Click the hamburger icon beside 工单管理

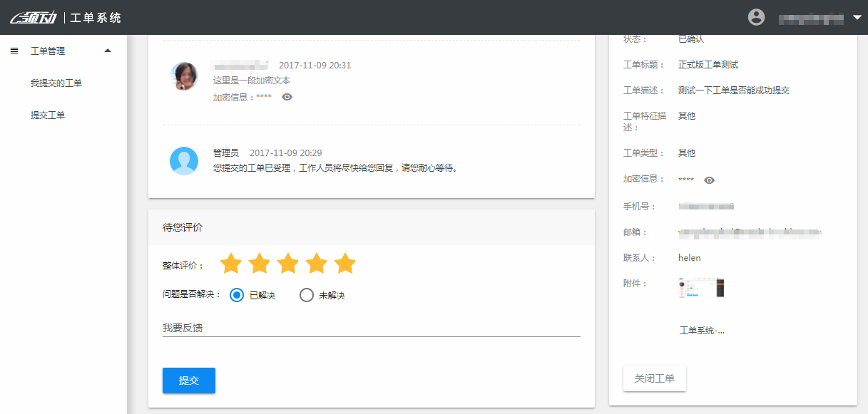[14, 51]
